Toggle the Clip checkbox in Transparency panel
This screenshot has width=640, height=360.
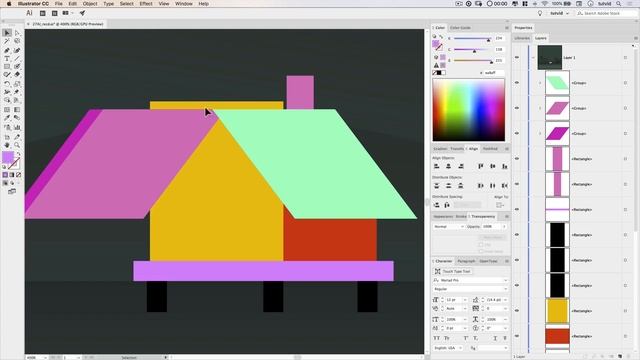point(481,244)
